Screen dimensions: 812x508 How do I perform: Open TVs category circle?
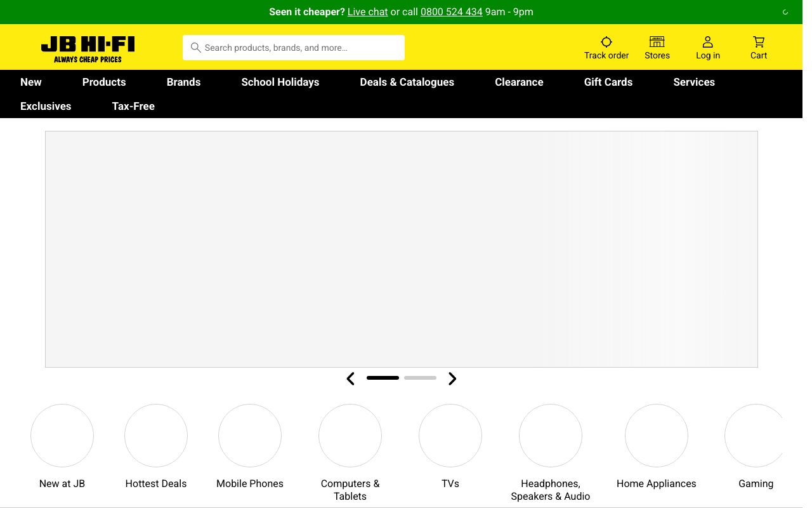(x=450, y=436)
